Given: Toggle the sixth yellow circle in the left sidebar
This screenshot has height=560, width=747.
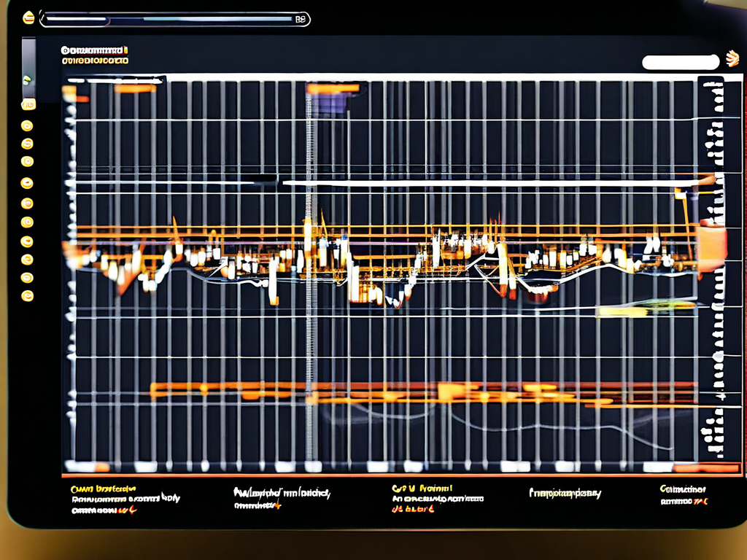Looking at the screenshot, I should [x=28, y=222].
